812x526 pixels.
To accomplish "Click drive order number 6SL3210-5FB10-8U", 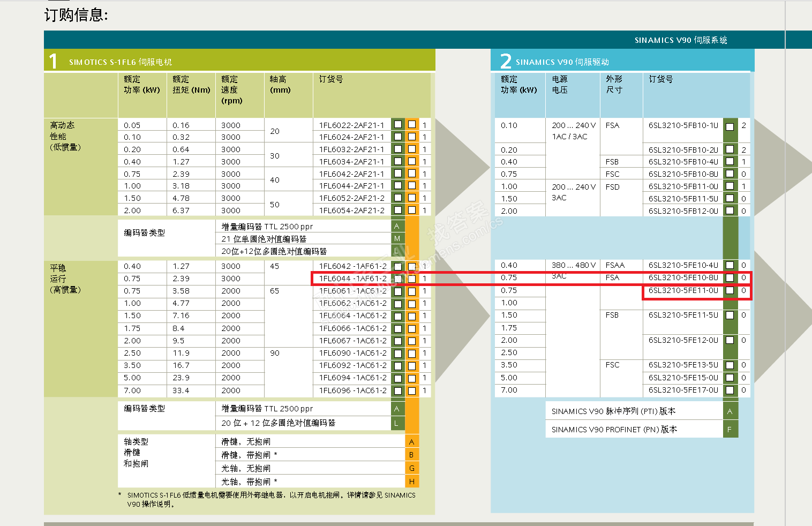I will pos(683,174).
